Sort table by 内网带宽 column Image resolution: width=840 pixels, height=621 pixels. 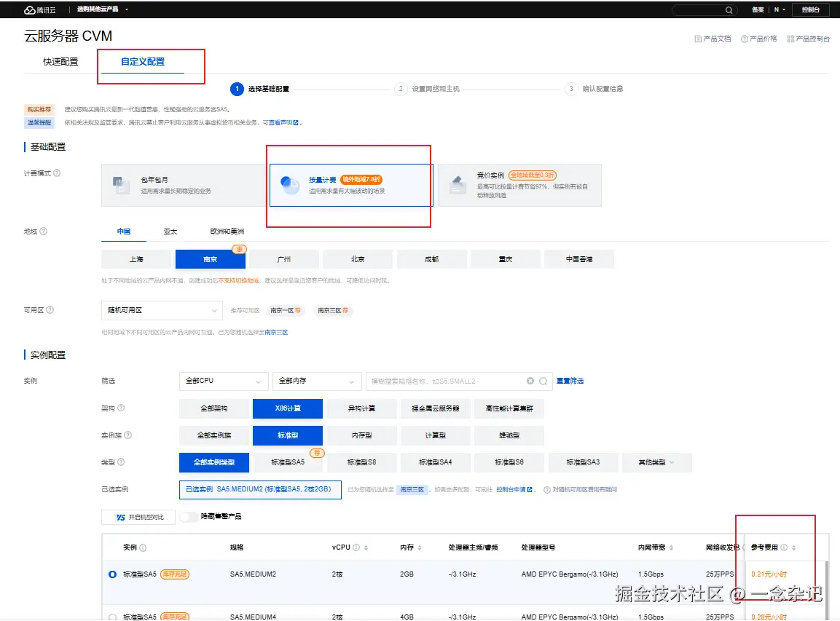[x=671, y=547]
